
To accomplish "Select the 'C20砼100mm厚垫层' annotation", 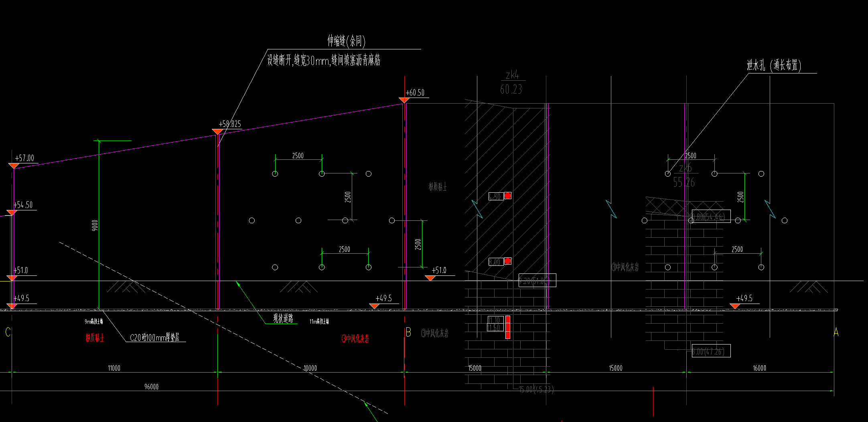I will 155,338.
